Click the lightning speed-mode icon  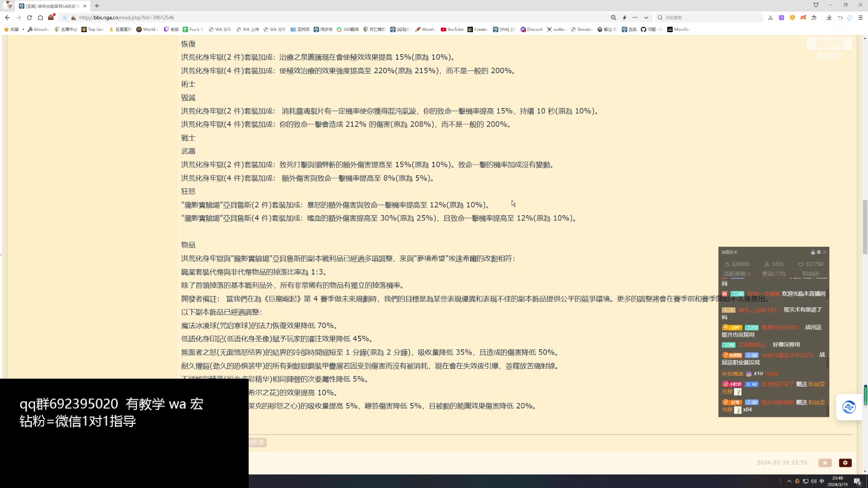(x=624, y=18)
